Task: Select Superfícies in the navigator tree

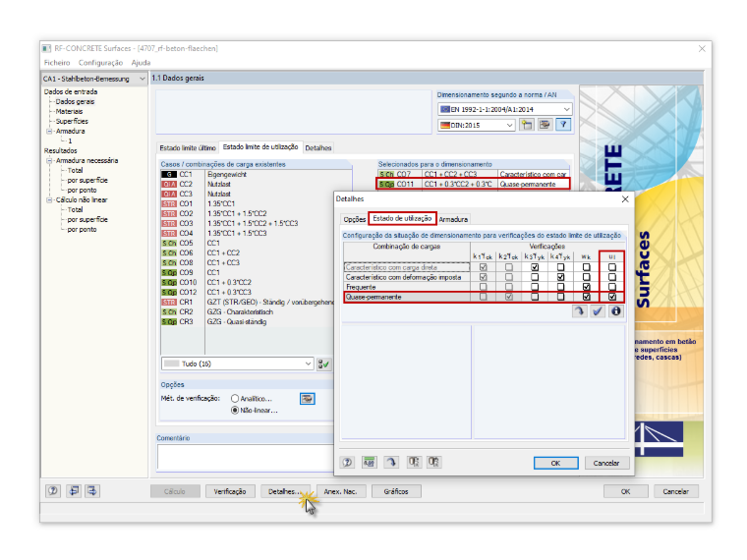Action: coord(72,122)
